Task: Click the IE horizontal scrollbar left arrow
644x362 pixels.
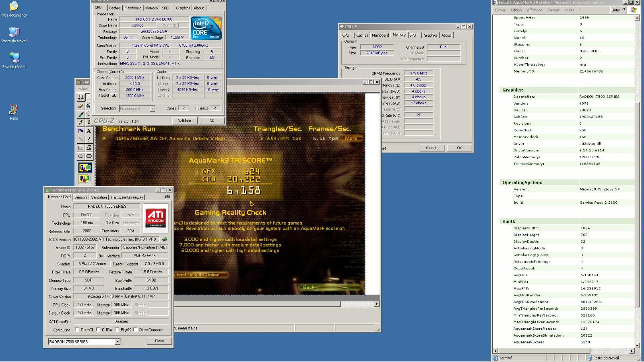Action: pos(495,351)
